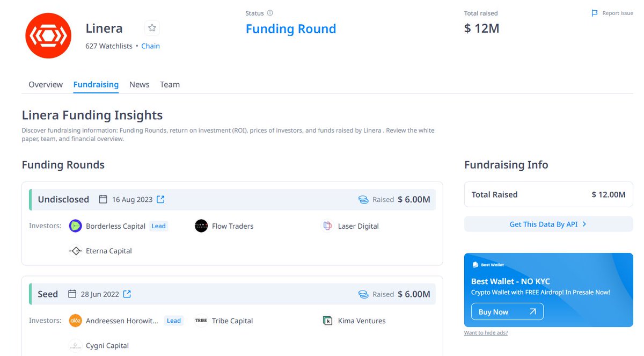
Task: Click Best Wallet logo in ad banner
Action: click(488, 265)
